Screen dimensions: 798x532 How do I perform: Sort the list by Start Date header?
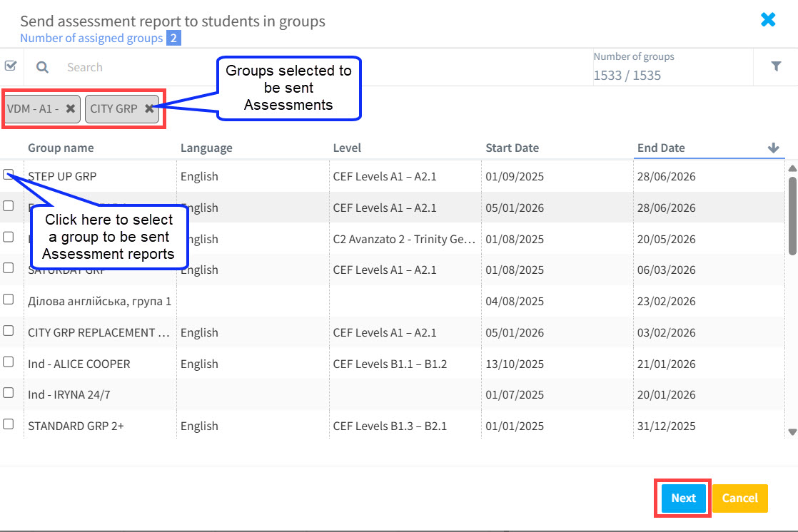click(512, 148)
